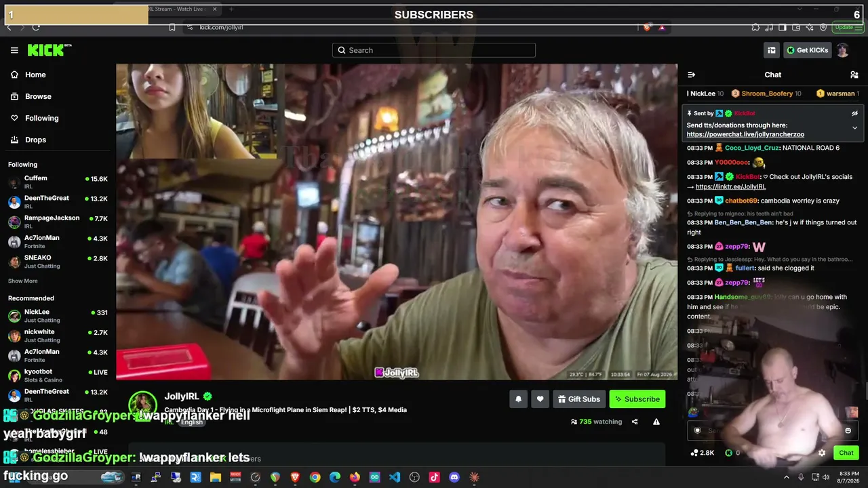Report the stream via warning icon
The image size is (868, 488).
click(656, 422)
